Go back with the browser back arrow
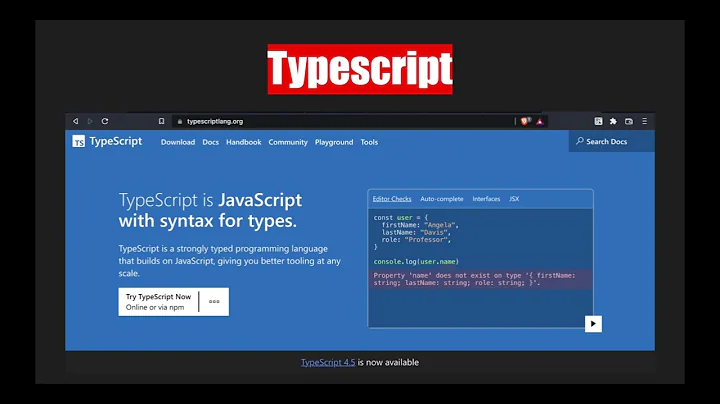This screenshot has height=404, width=720. pyautogui.click(x=75, y=121)
